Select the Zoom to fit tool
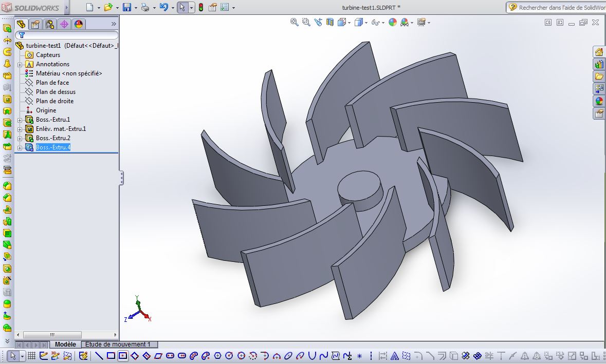This screenshot has width=606, height=364. pos(294,22)
